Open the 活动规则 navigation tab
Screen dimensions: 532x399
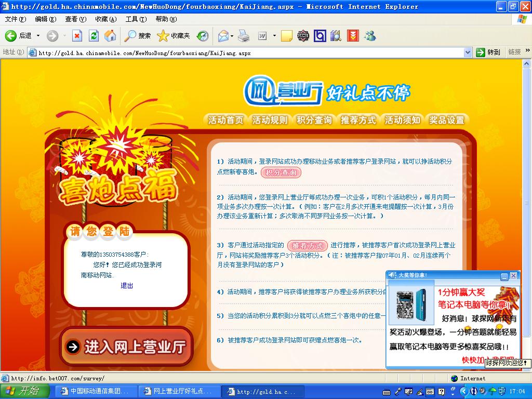270,120
